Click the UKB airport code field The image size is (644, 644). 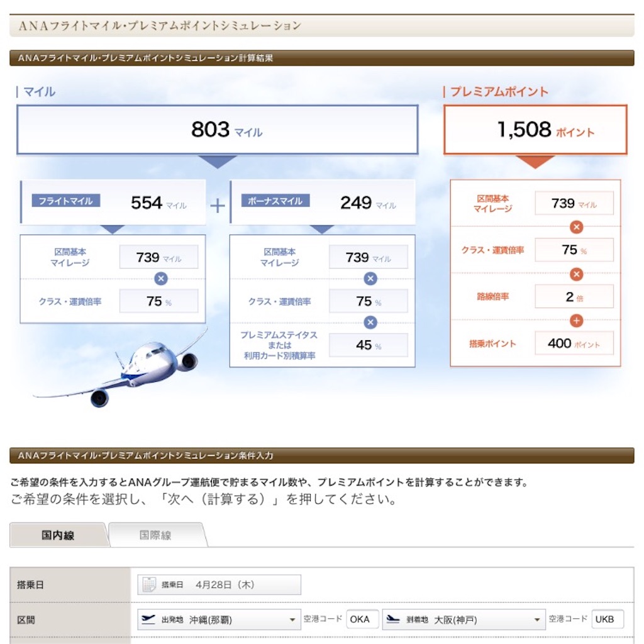(x=608, y=619)
